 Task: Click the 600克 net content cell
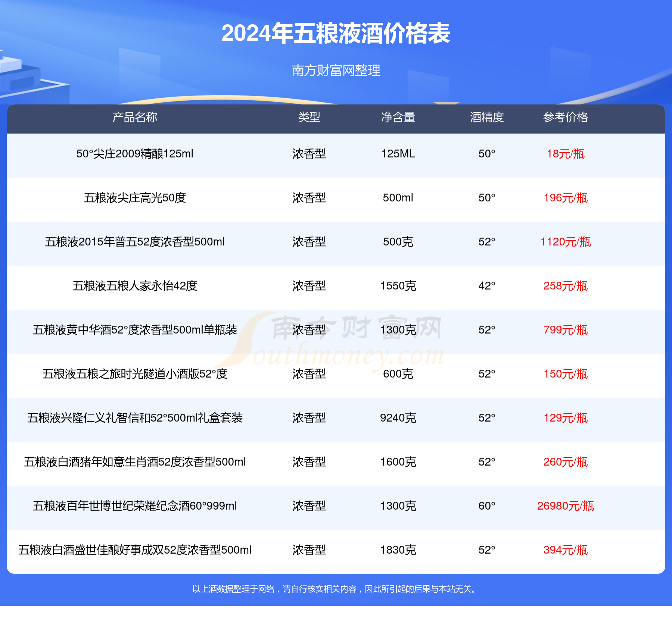pos(398,374)
